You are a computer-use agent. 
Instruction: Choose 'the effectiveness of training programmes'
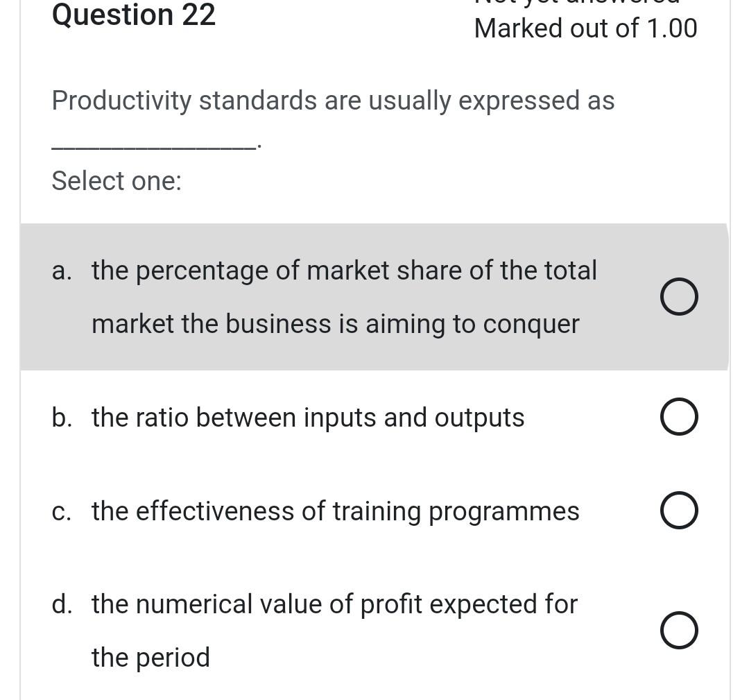coord(335,511)
